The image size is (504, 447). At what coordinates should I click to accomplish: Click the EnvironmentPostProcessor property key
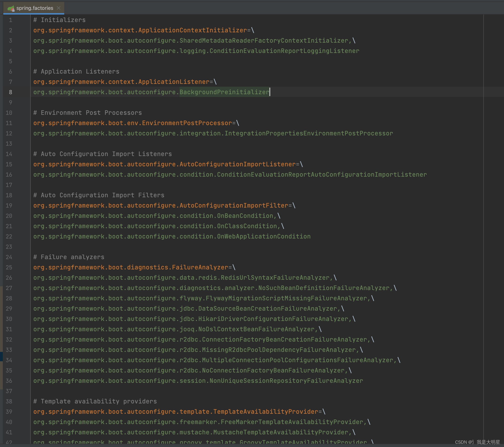click(187, 123)
